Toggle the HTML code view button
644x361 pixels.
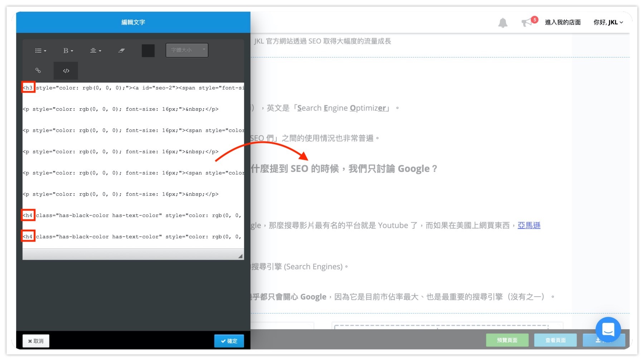click(66, 71)
